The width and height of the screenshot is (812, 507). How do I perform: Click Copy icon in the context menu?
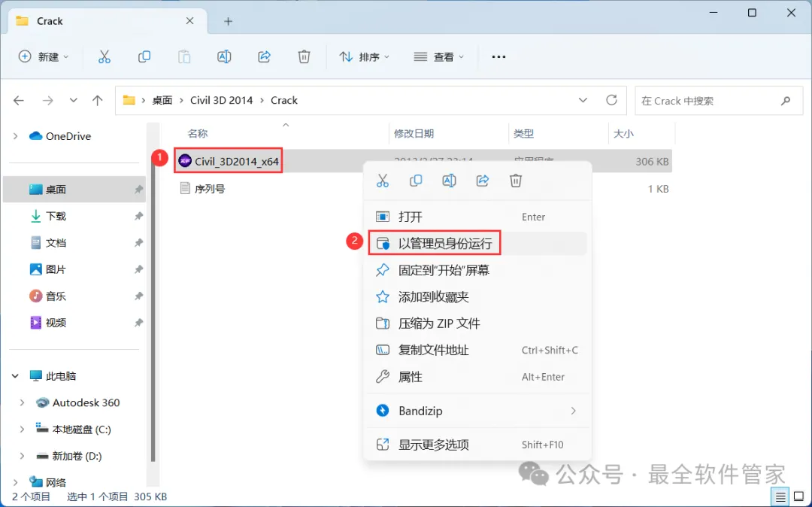(x=415, y=181)
